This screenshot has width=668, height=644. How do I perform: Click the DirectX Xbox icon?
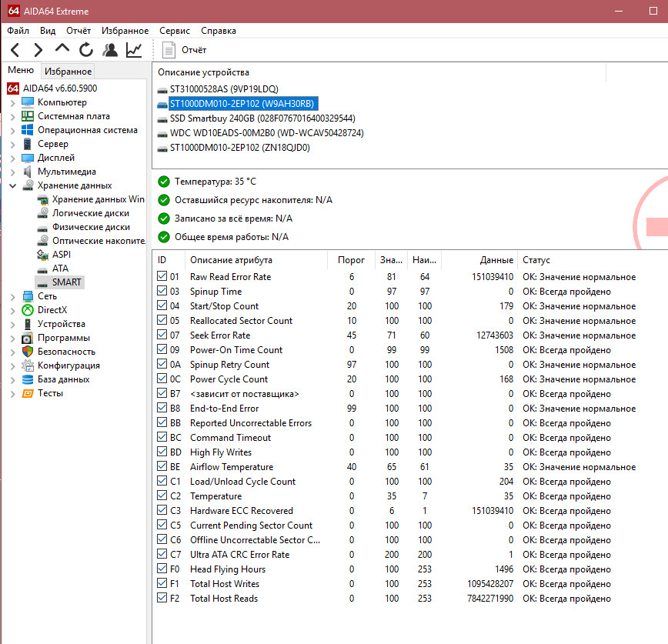click(x=28, y=310)
